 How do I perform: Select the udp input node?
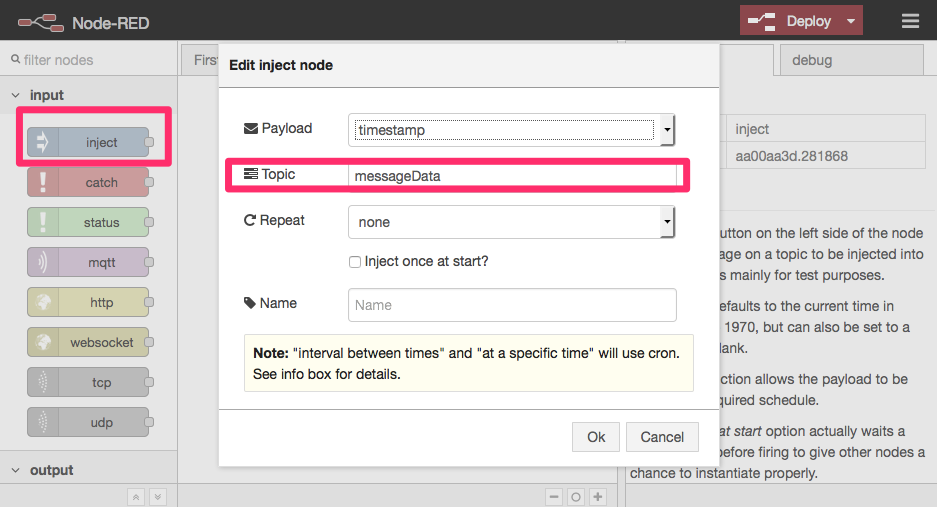coord(88,423)
